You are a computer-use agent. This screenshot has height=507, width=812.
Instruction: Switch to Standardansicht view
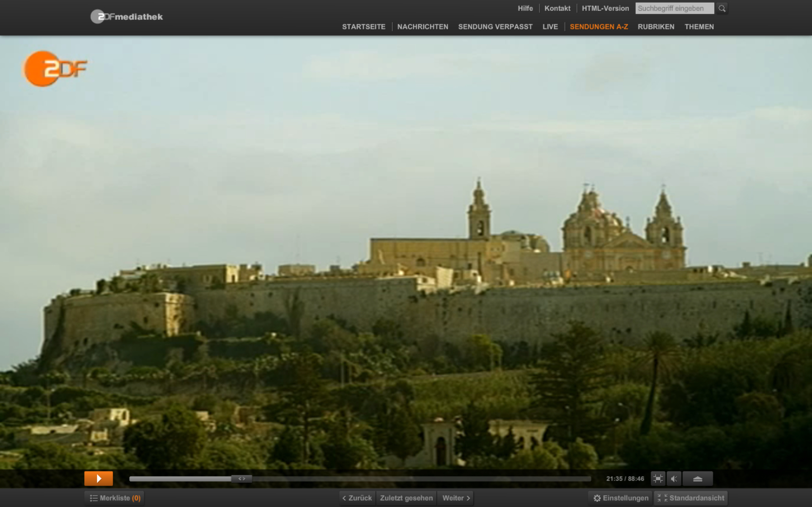click(691, 498)
